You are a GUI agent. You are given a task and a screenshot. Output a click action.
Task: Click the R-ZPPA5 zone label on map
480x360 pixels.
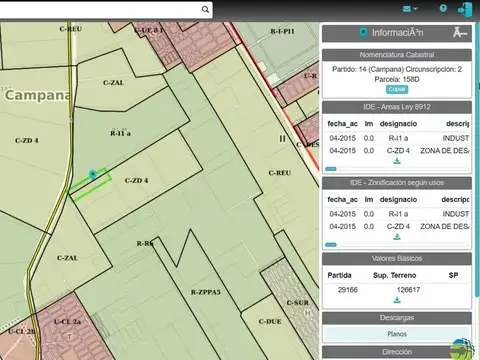(x=206, y=292)
